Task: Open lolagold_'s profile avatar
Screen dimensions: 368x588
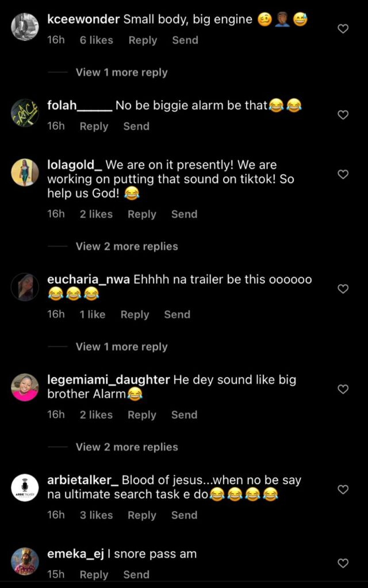Action: click(x=25, y=172)
